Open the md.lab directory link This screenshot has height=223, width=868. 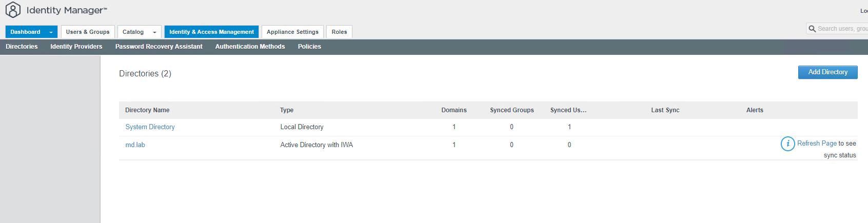click(135, 145)
